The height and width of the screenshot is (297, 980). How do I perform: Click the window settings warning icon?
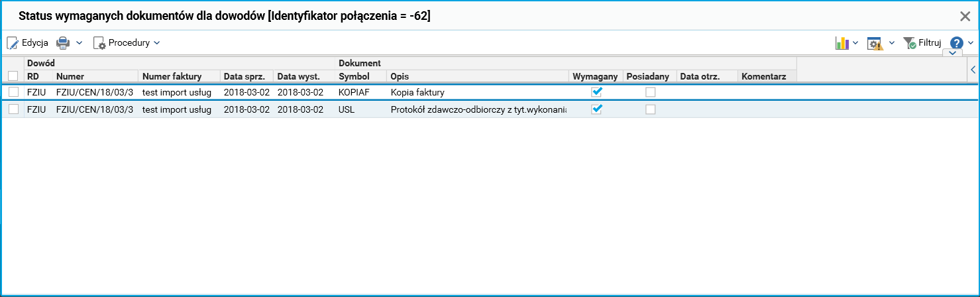click(x=876, y=43)
